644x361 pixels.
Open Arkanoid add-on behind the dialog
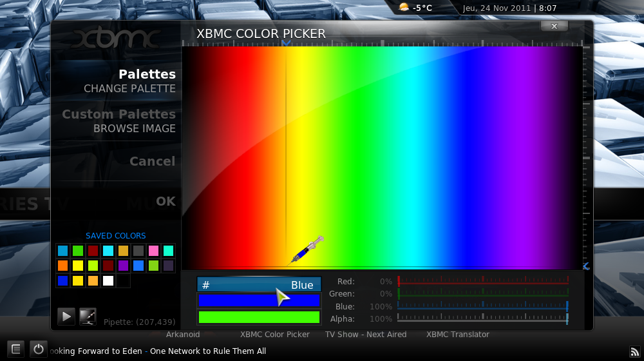pos(183,335)
